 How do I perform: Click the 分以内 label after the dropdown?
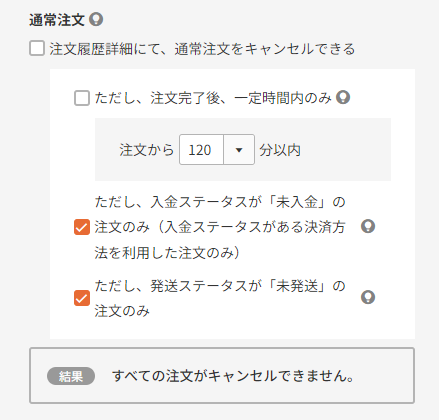click(x=280, y=150)
